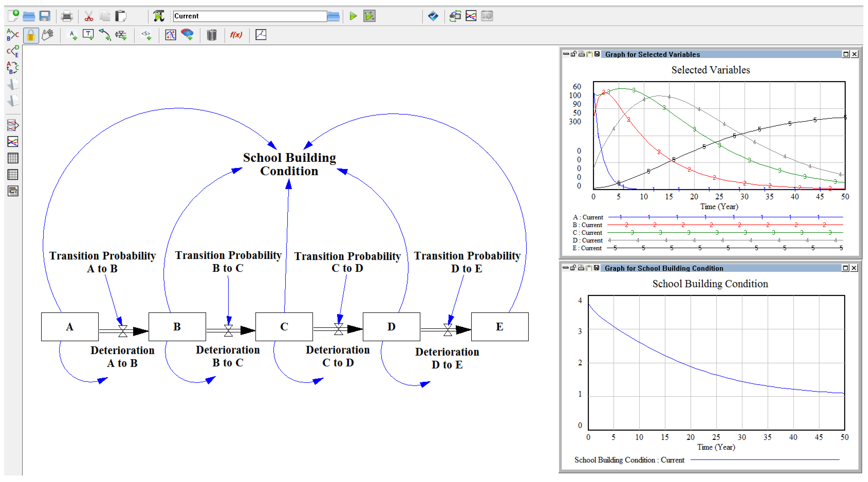Browse run names next to Current field
This screenshot has width=868, height=482.
coord(333,16)
